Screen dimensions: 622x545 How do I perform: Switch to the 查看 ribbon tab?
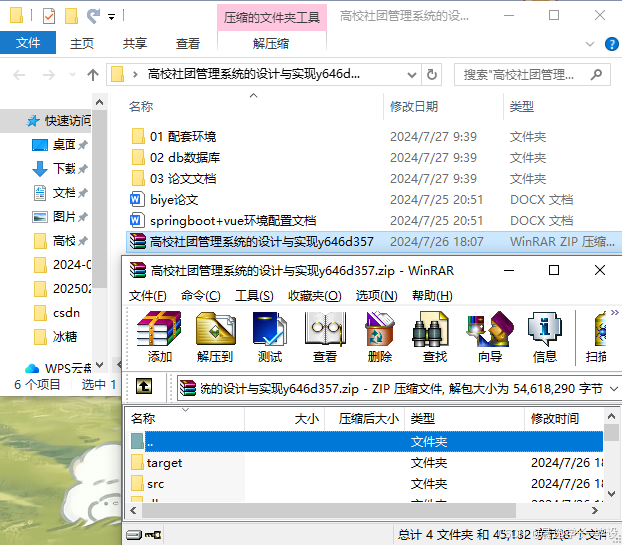point(188,43)
